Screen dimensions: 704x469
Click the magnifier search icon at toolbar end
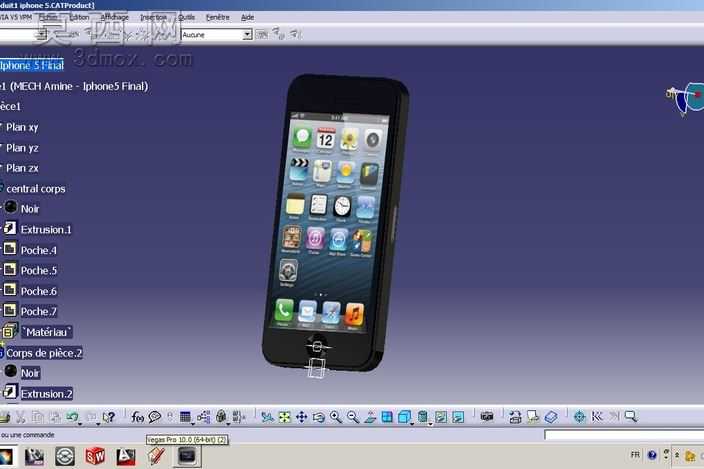pos(631,417)
